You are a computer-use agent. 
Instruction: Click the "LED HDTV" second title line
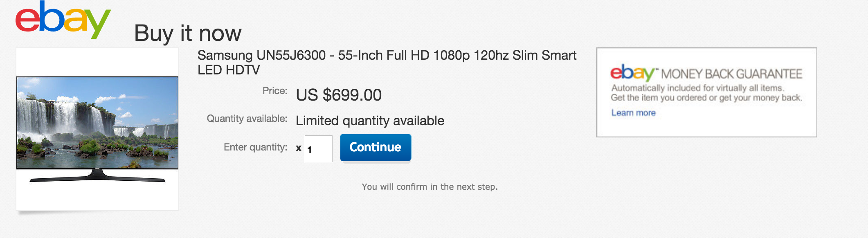pyautogui.click(x=229, y=70)
